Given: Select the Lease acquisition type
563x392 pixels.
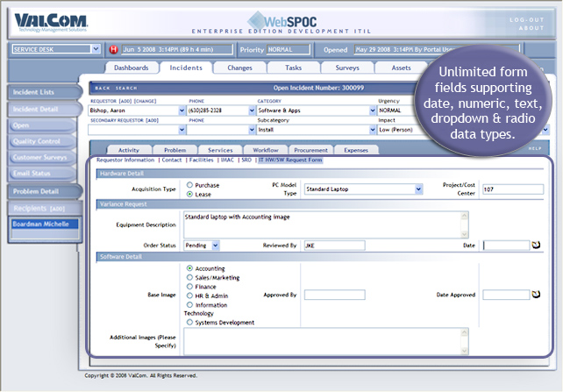Looking at the screenshot, I should [189, 194].
